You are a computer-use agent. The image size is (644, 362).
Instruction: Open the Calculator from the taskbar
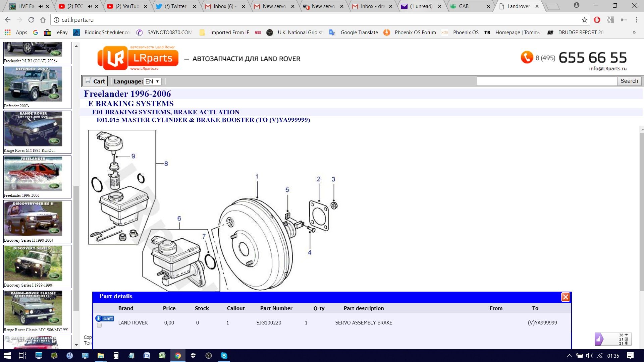click(116, 356)
